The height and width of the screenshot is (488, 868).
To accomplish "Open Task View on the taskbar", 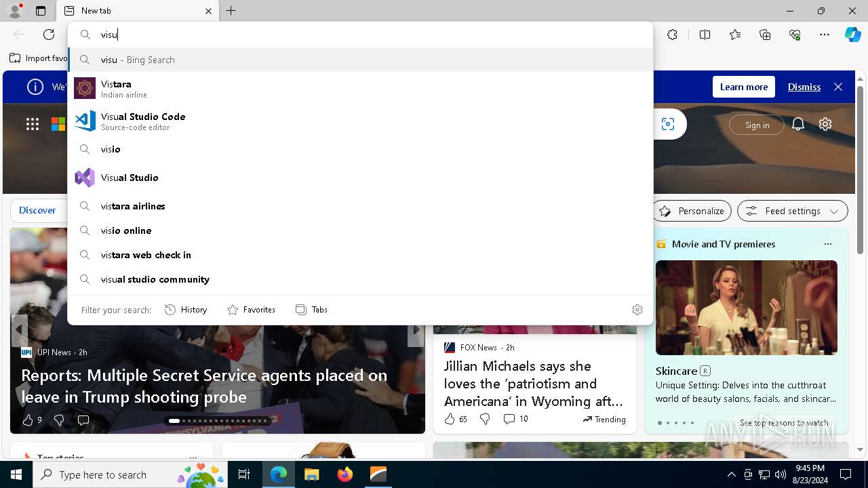I will tap(244, 474).
